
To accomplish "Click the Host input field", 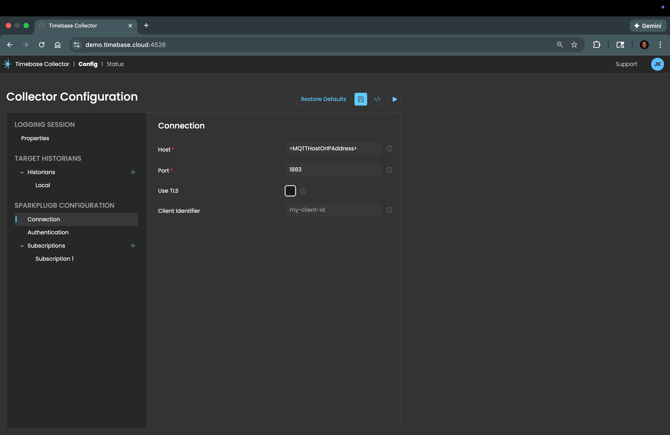I will (x=332, y=149).
